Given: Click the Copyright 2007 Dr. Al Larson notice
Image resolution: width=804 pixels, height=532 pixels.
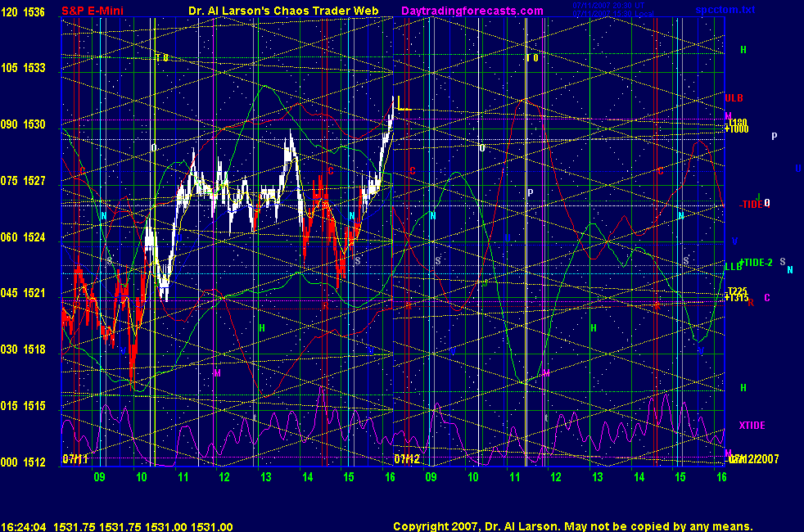Looking at the screenshot, I should 573,526.
